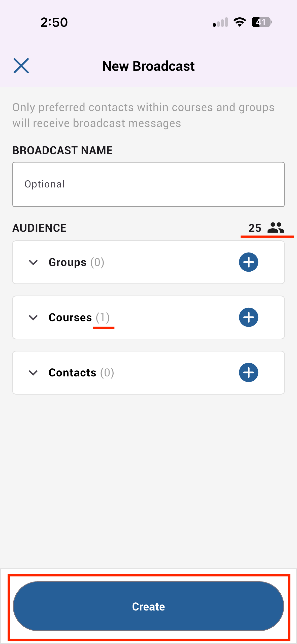Tap the Contacts (0) row label
This screenshot has height=644, width=297.
click(x=81, y=373)
